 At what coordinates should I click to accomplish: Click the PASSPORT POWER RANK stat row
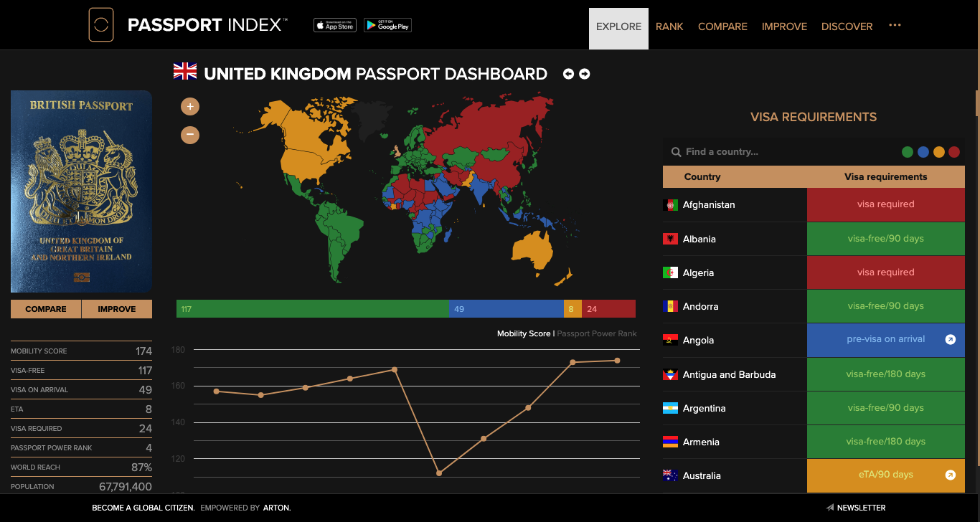[x=81, y=447]
